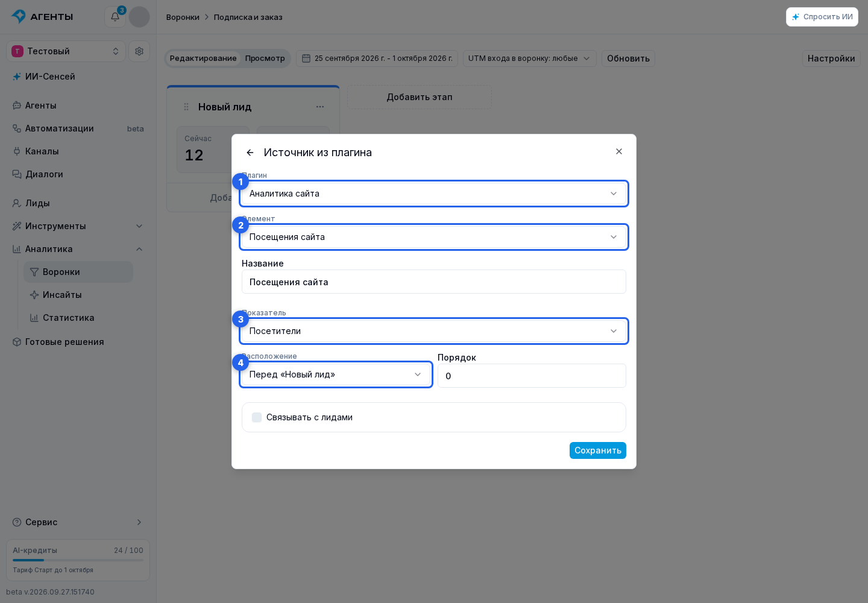
Task: Click the notifications bell icon
Action: pos(115,17)
